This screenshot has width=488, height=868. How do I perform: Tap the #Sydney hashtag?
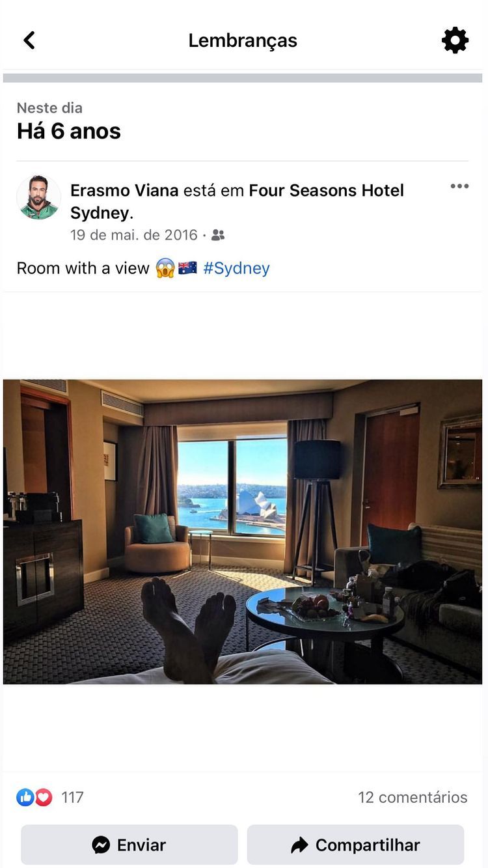[236, 268]
